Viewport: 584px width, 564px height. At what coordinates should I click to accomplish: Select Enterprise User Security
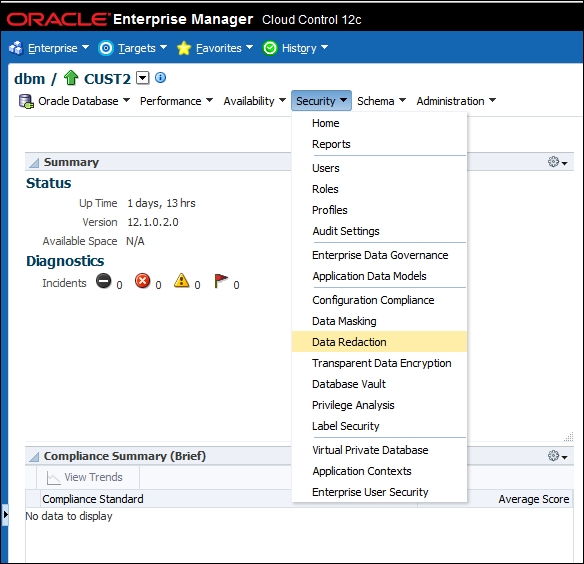tap(380, 492)
